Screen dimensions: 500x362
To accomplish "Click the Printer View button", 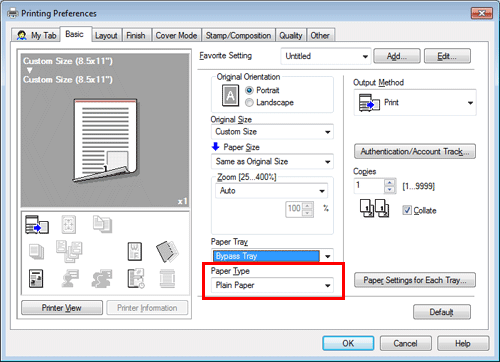I will click(62, 308).
